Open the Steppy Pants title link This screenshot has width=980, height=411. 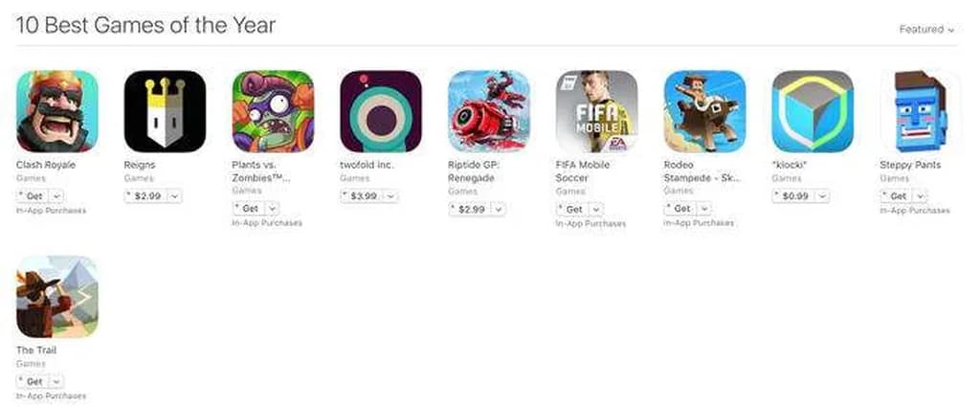coord(910,165)
